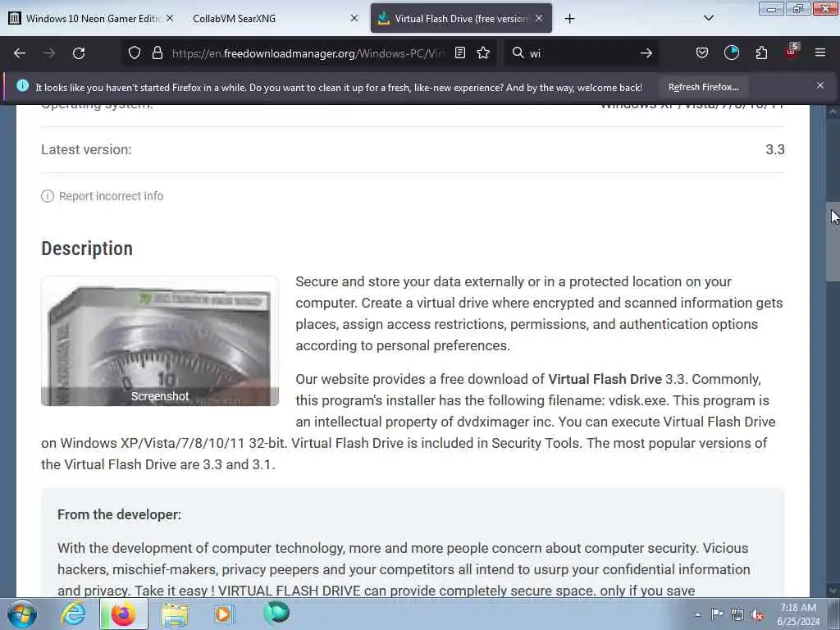Screen dimensions: 840x630
Task: Click the muted volume tray icon
Action: tap(757, 615)
